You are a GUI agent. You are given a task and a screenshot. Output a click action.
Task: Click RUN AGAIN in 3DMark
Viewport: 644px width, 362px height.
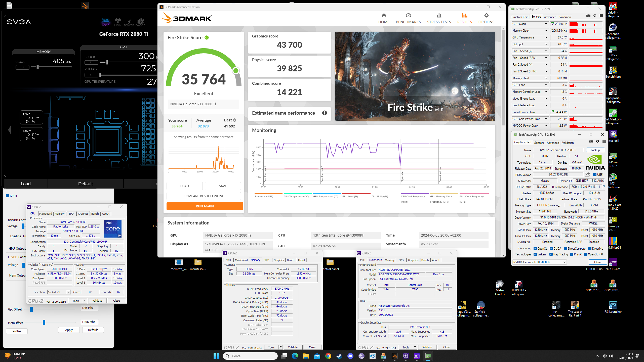[x=205, y=206]
